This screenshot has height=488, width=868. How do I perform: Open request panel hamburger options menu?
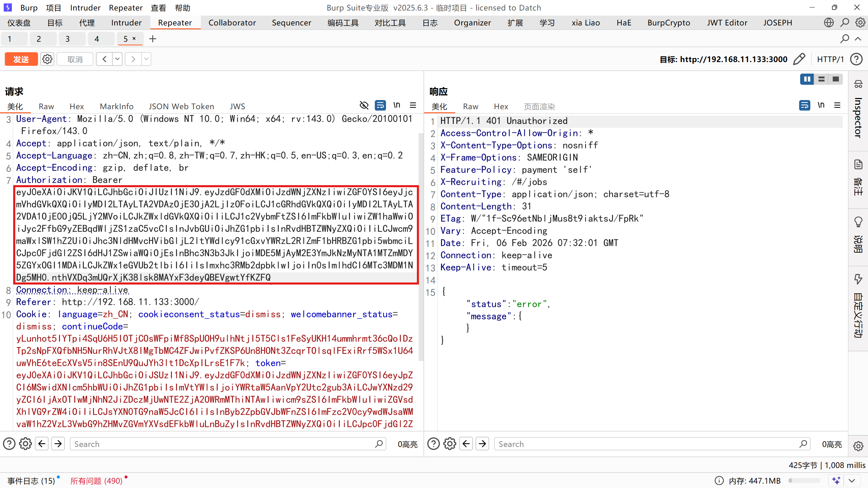pyautogui.click(x=413, y=105)
